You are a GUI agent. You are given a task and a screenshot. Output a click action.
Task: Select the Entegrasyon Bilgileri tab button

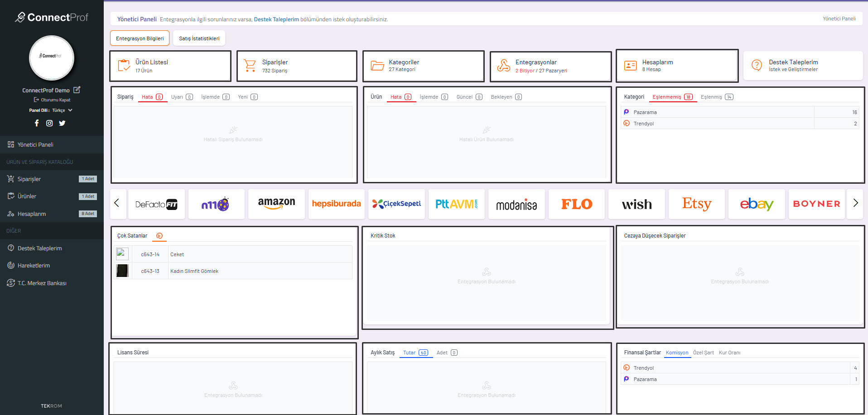click(140, 38)
